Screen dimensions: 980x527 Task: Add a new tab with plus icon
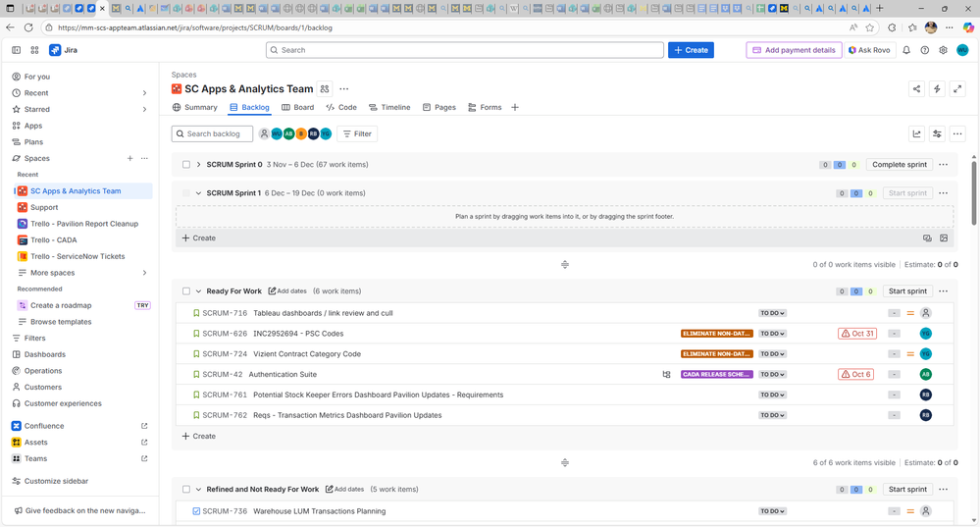515,108
